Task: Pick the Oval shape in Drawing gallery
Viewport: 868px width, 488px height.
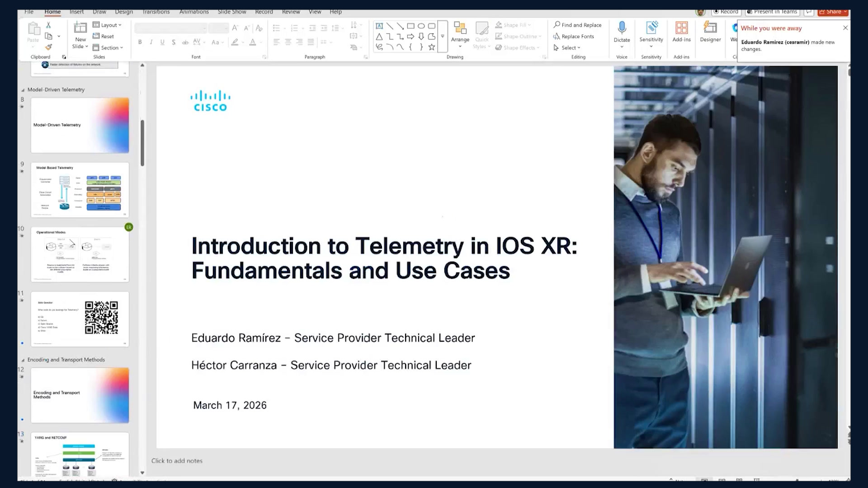Action: pyautogui.click(x=421, y=26)
